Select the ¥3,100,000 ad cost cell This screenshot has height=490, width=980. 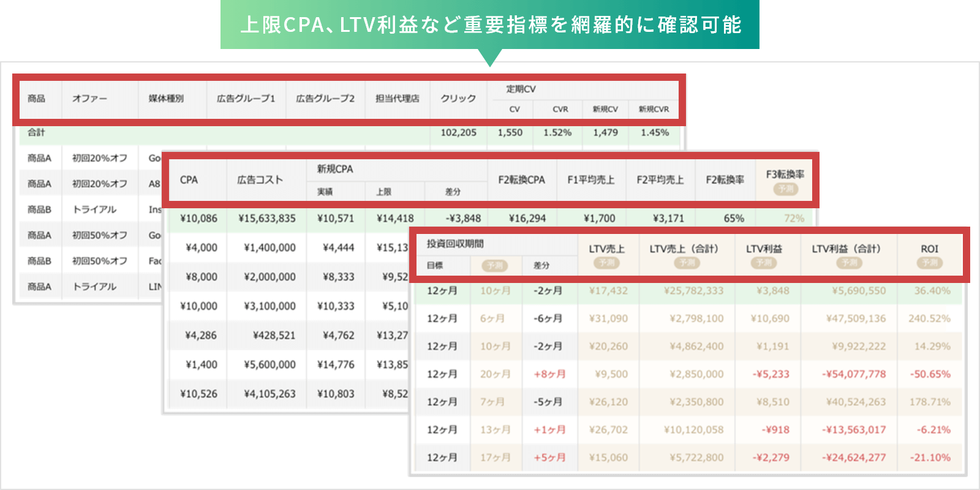pyautogui.click(x=269, y=306)
